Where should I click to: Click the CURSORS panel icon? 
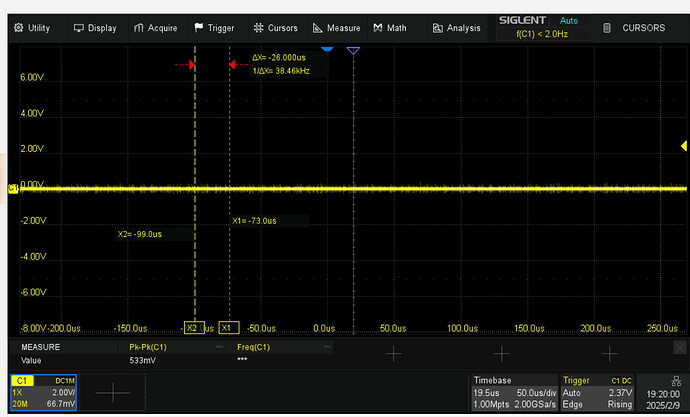pyautogui.click(x=607, y=28)
